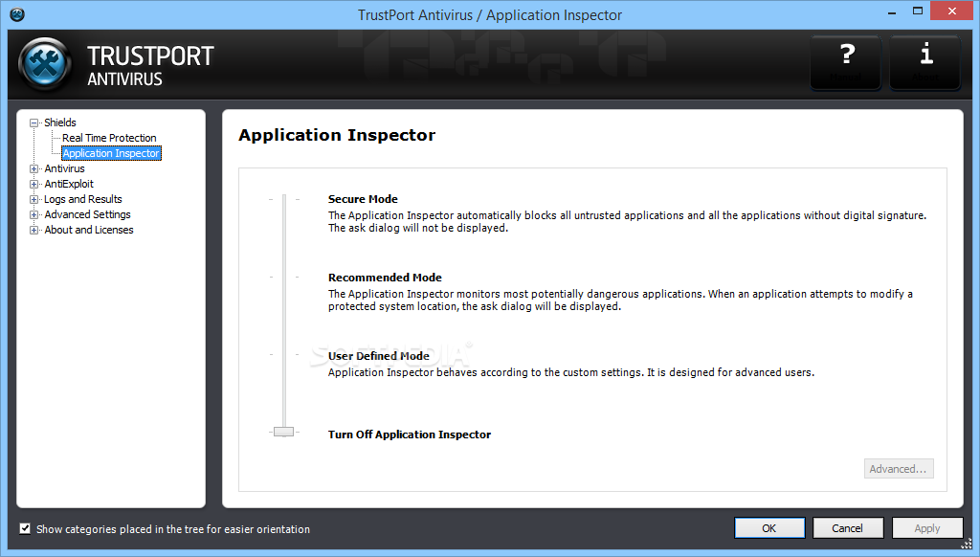Toggle the show categories in tree checkbox
The height and width of the screenshot is (557, 980).
click(x=25, y=529)
